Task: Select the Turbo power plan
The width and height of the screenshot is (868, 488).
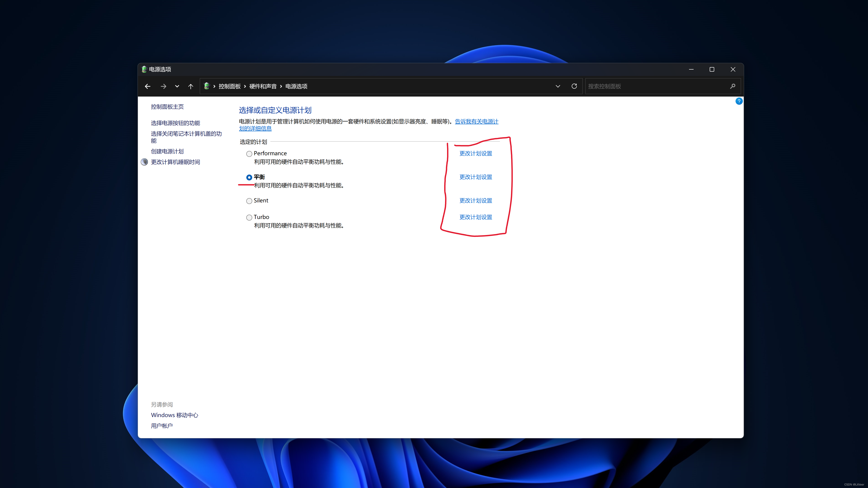Action: (x=249, y=218)
